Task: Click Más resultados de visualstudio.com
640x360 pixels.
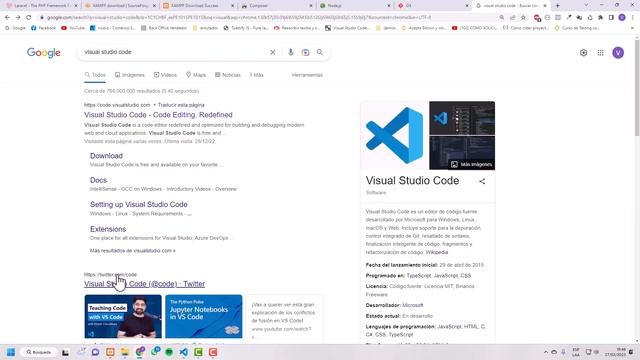Action: point(133,251)
